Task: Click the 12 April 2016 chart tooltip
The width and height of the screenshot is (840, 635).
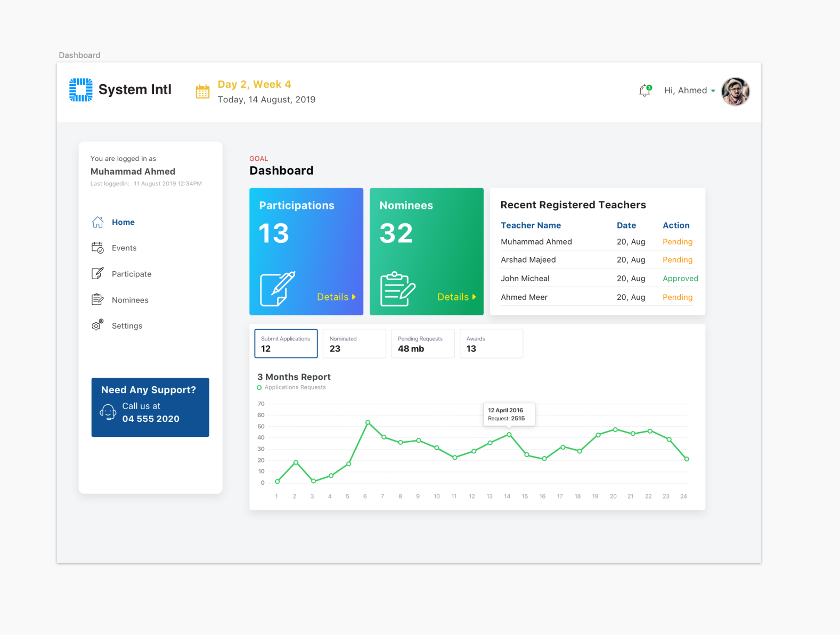Action: tap(509, 414)
